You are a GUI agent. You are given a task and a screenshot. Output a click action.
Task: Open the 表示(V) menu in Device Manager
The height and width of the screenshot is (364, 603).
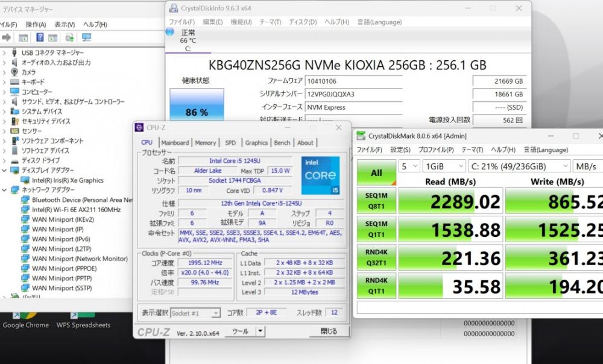click(x=65, y=25)
